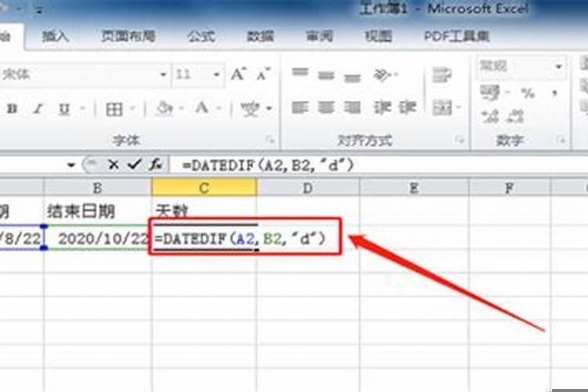
Task: Select column E header
Action: point(414,187)
